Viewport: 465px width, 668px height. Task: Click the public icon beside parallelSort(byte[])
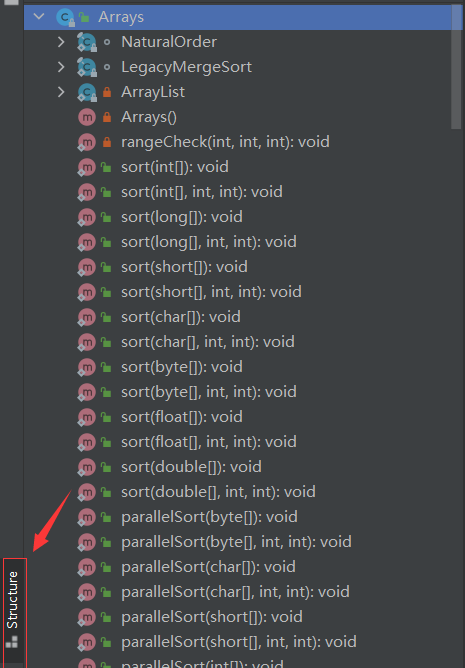[x=106, y=518]
